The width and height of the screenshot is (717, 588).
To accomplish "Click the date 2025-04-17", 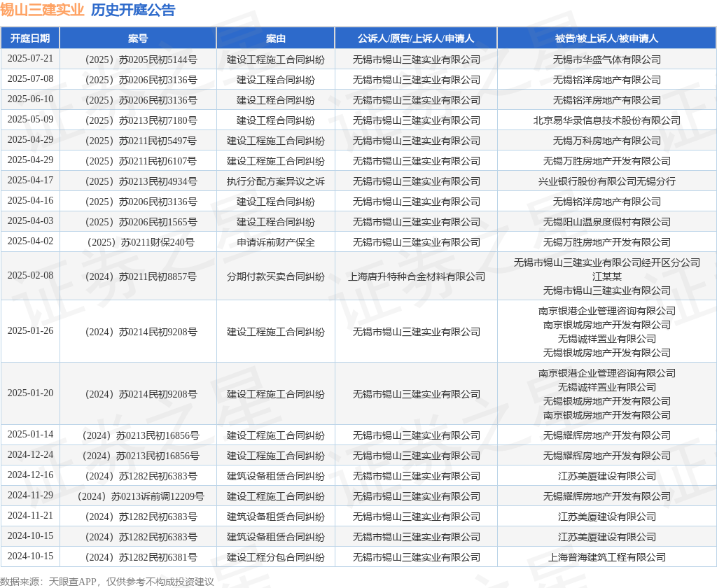I will pyautogui.click(x=30, y=180).
